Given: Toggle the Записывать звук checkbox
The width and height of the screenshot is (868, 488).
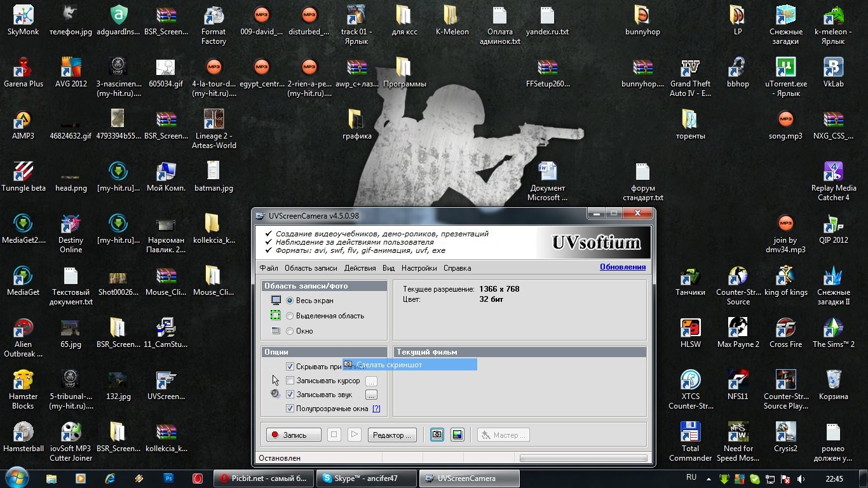Looking at the screenshot, I should coord(290,395).
